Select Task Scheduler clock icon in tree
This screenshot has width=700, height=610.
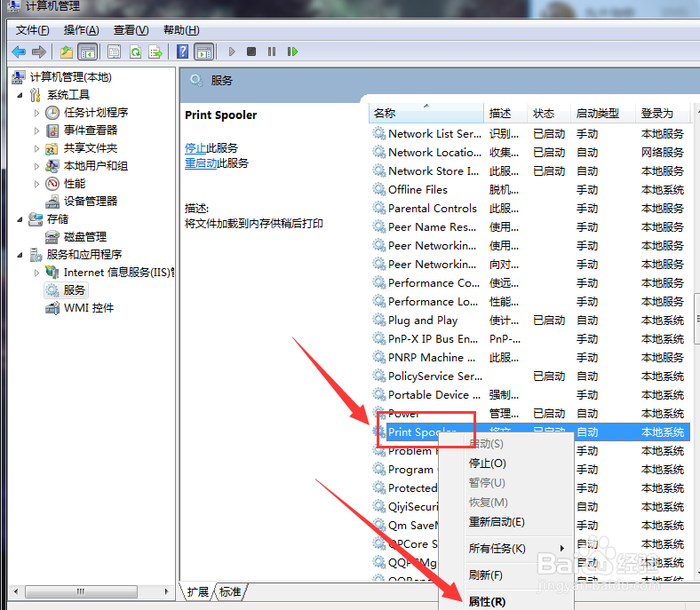click(52, 113)
